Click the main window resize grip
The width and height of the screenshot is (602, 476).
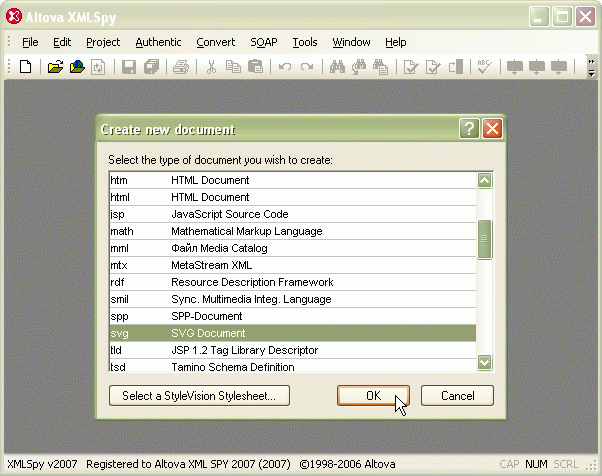pos(591,466)
